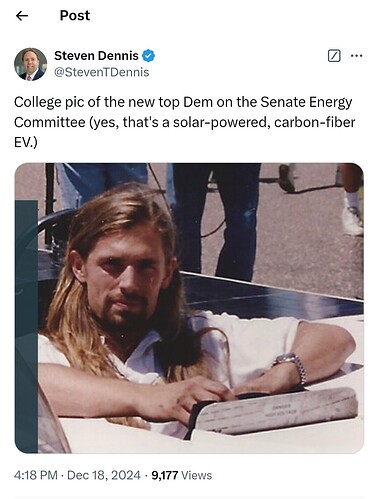
Task: Click the wristwatch in the photo
Action: [x=291, y=366]
